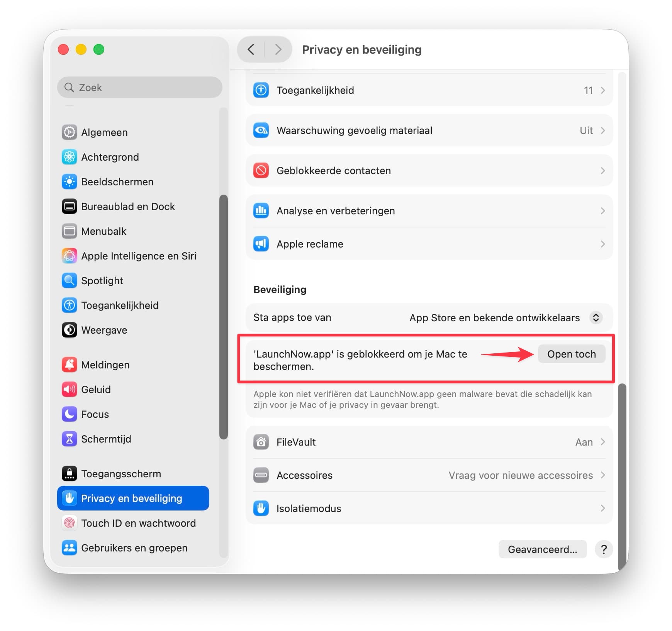Focus the Zoek search field
The height and width of the screenshot is (631, 672).
coord(140,88)
